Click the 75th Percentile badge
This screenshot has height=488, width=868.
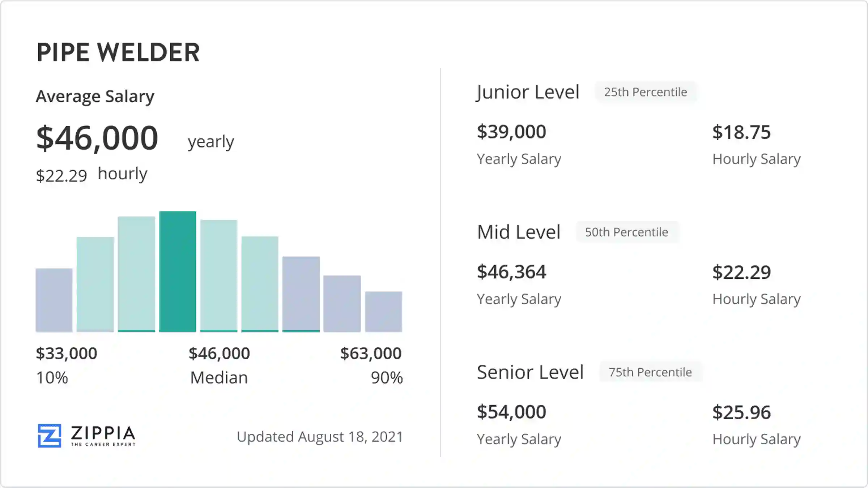pos(650,372)
